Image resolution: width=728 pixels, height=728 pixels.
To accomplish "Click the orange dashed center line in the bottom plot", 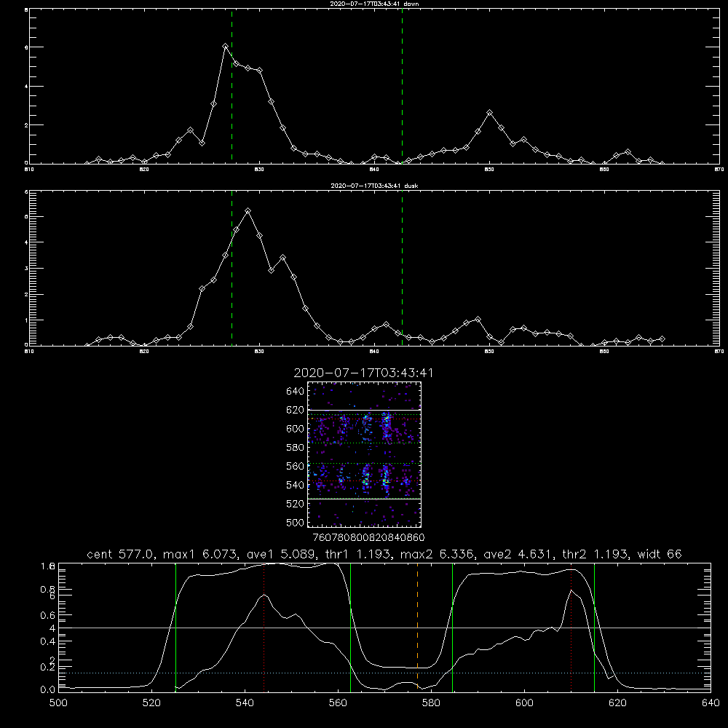I will pyautogui.click(x=417, y=627).
